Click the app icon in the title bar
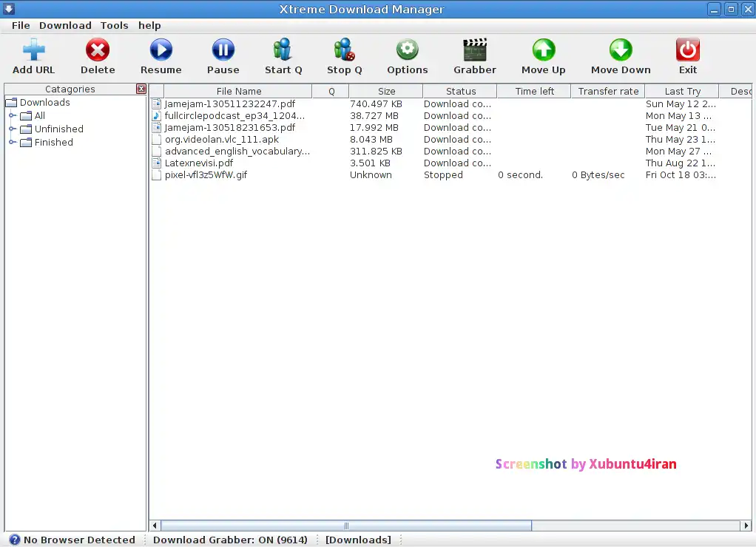The height and width of the screenshot is (547, 756). click(9, 9)
